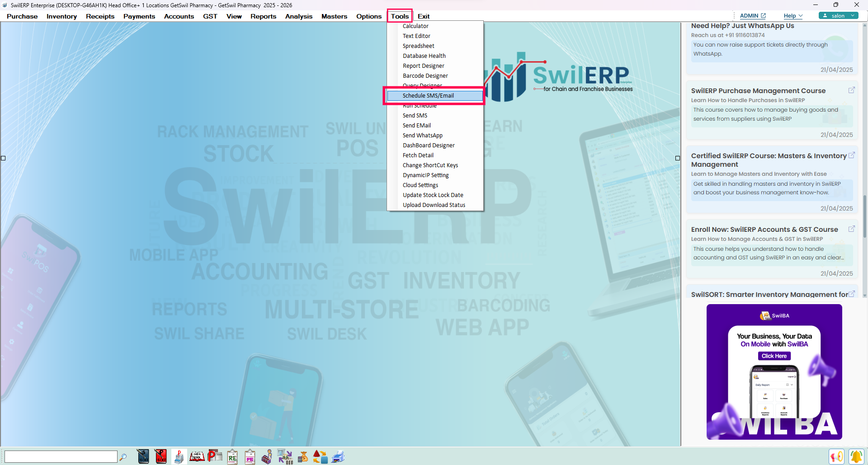Viewport: 868px width, 465px height.
Task: Click the megaphone announcements icon
Action: [837, 456]
